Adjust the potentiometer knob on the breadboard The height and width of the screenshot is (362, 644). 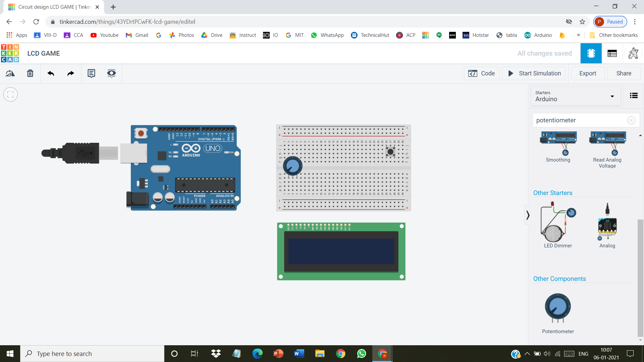point(292,165)
